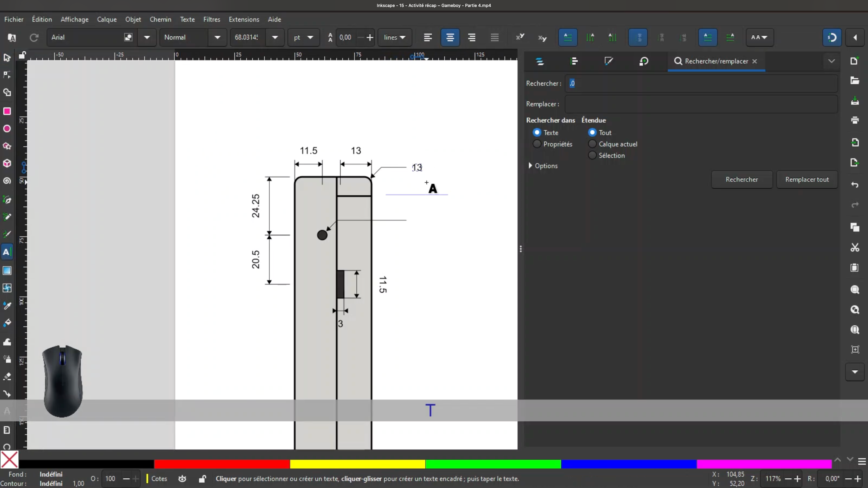Select the Rectangle tool
Viewport: 868px width, 488px height.
click(7, 112)
